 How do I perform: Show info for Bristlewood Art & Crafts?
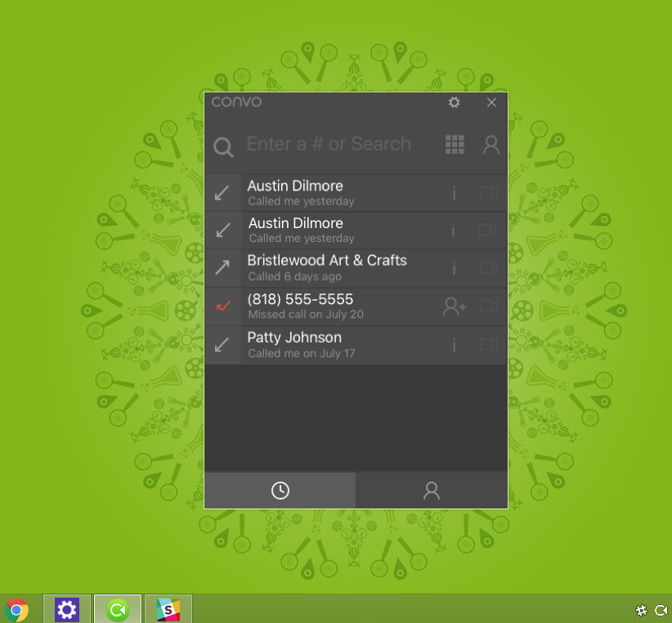click(x=454, y=267)
